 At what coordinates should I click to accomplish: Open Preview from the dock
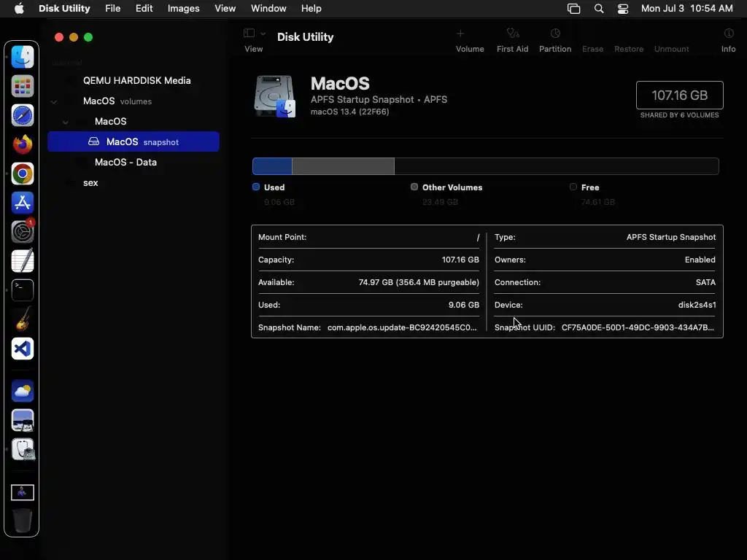23,421
